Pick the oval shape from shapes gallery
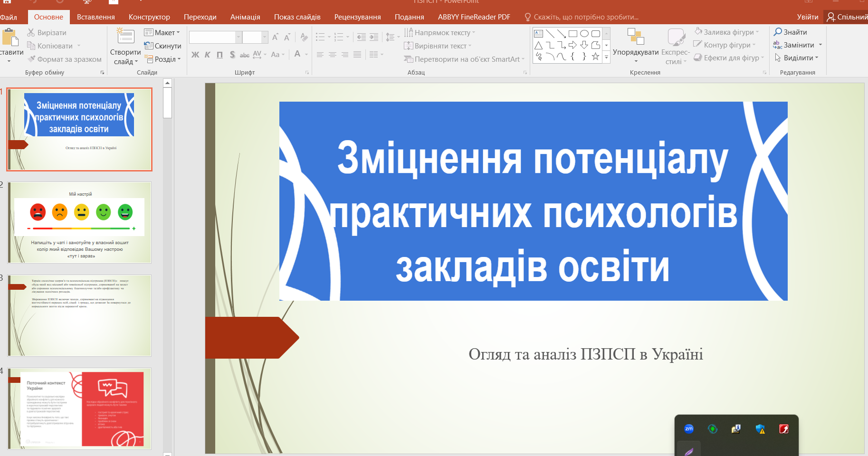Screen dimensions: 868x456 584,34
